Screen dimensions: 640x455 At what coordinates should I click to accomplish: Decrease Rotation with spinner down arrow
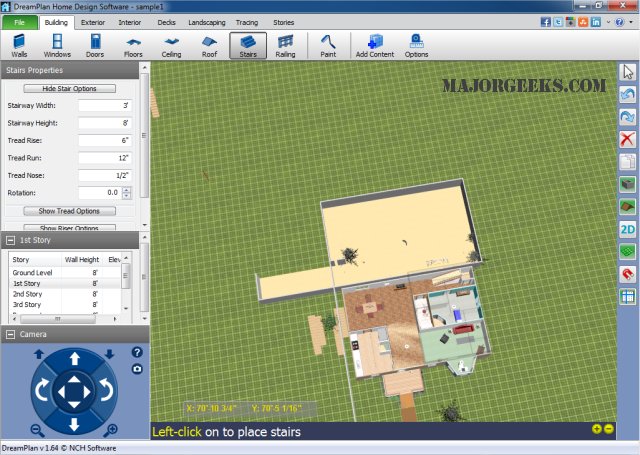point(127,196)
